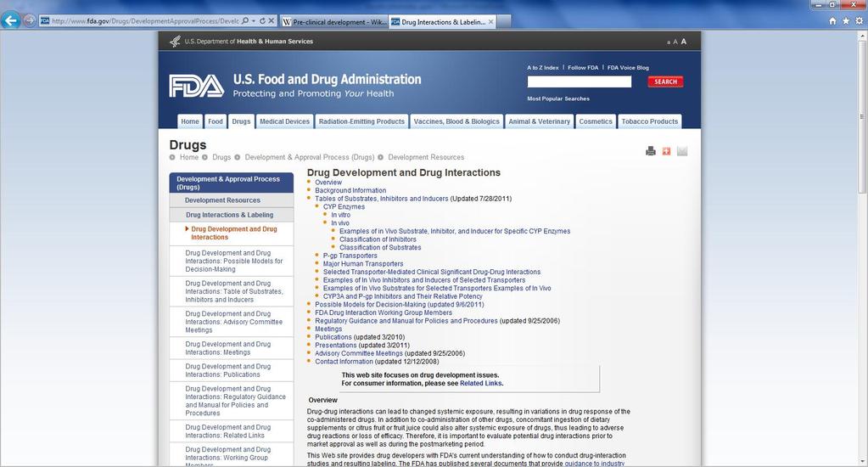Switch to the Drug Interactions & Labeling tab

pyautogui.click(x=443, y=22)
